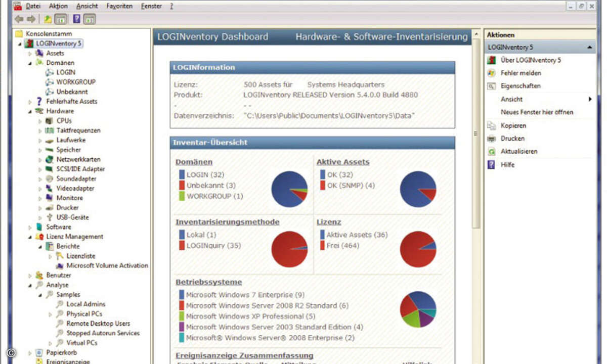
Task: Click Fehler melden in Aktionen pane
Action: (521, 73)
